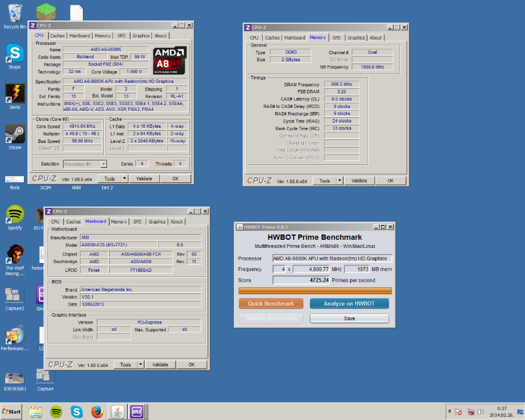Click the HWBOT orange progress bar
The width and height of the screenshot is (525, 420).
pos(315,290)
